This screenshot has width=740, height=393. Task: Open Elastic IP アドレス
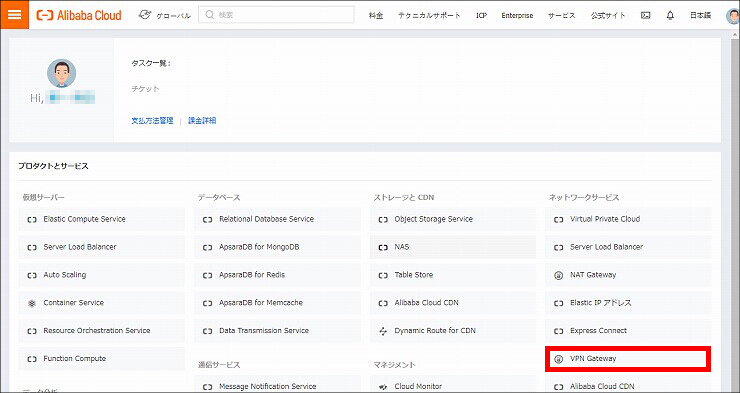628,303
